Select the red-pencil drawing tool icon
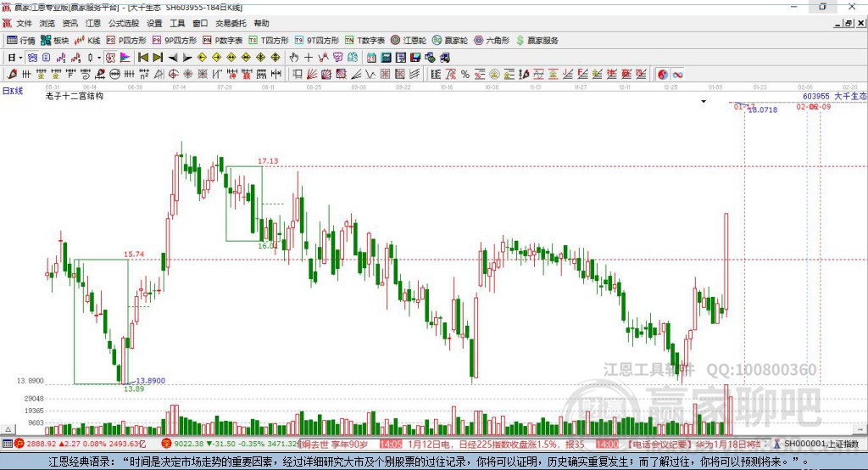868x470 pixels. click(12, 75)
